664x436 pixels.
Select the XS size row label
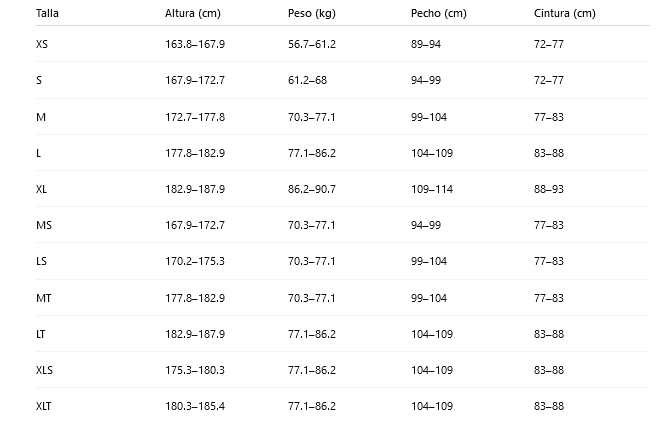(42, 44)
